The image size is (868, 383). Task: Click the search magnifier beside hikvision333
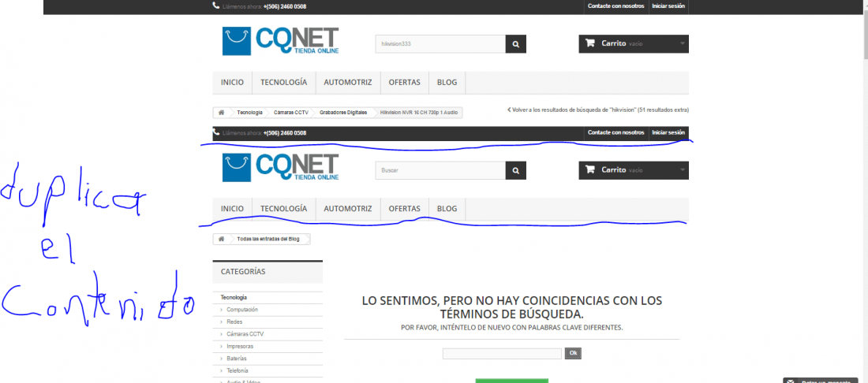pyautogui.click(x=516, y=43)
